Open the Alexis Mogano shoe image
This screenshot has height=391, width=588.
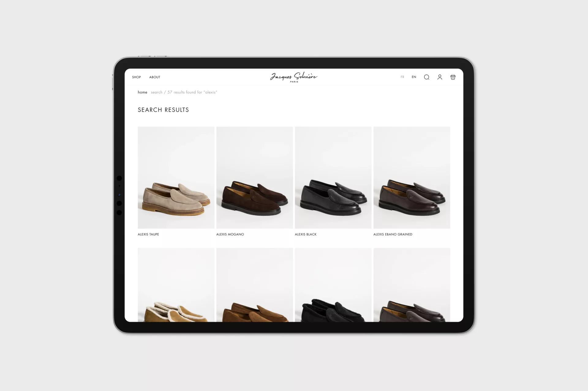point(254,177)
